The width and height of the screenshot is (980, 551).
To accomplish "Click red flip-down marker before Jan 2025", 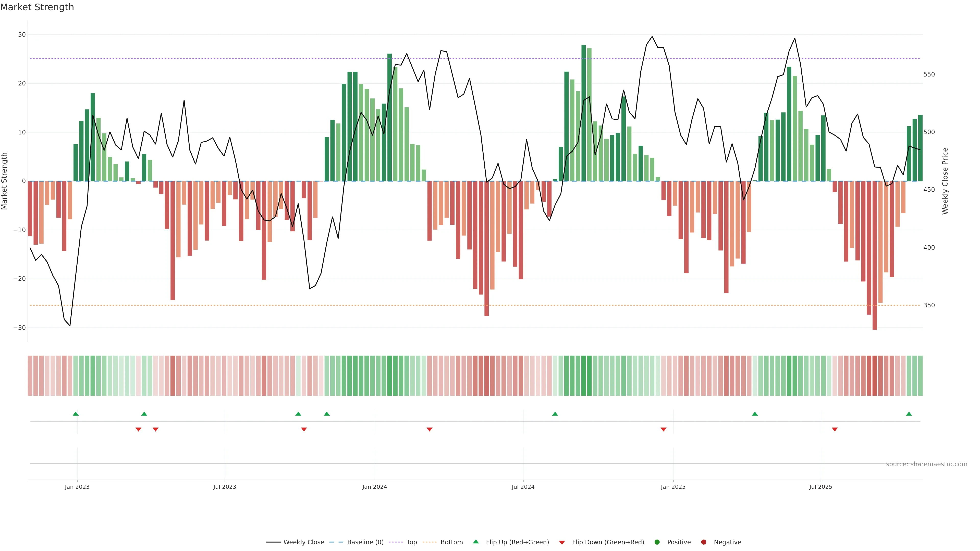I will [664, 429].
